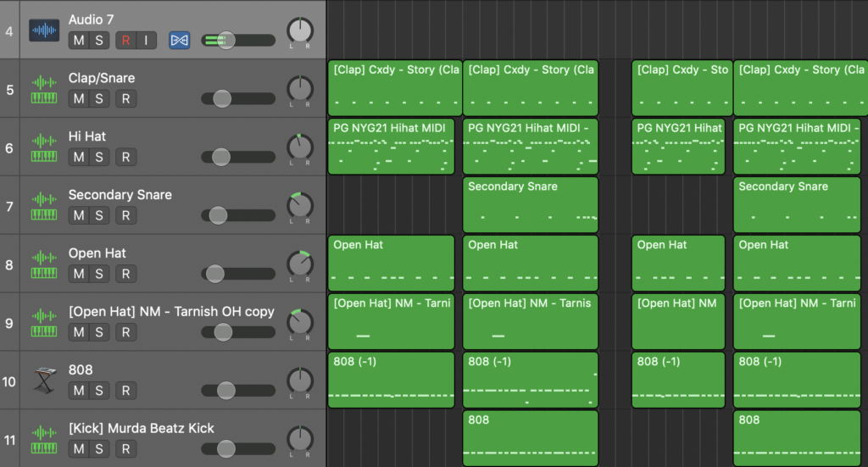This screenshot has width=868, height=467.
Task: Solo the Open Hat track
Action: pyautogui.click(x=99, y=274)
